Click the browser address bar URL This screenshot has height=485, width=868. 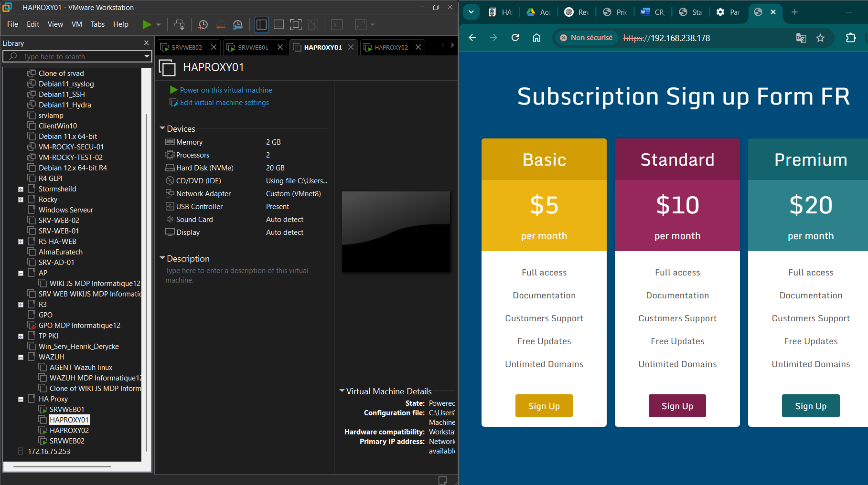(666, 38)
